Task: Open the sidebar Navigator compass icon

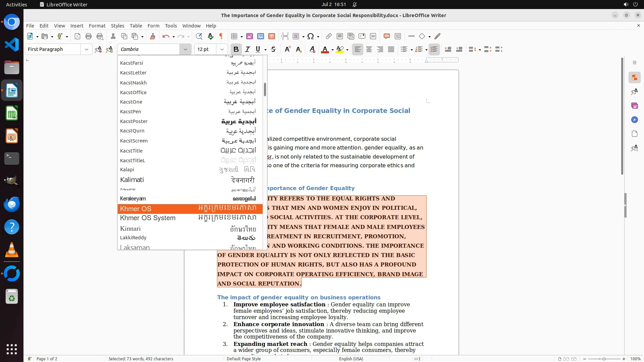Action: click(634, 120)
